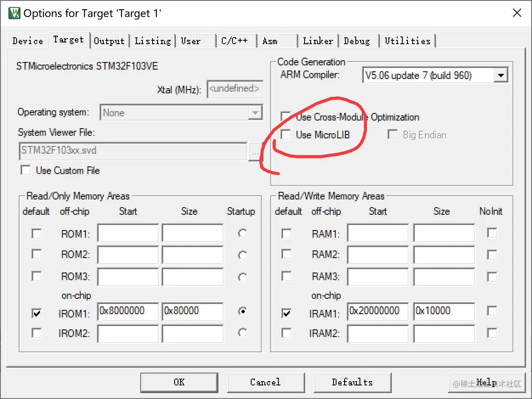Check the RAM2 default checkbox
The width and height of the screenshot is (532, 399).
[x=287, y=254]
